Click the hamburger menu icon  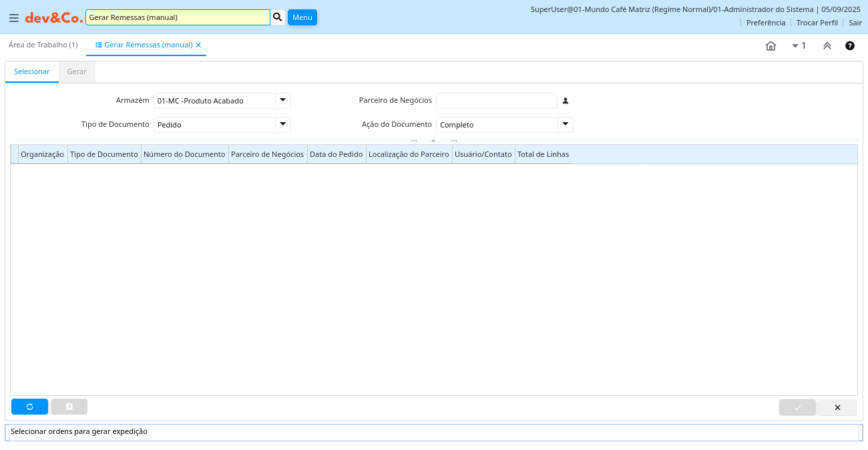pos(14,18)
